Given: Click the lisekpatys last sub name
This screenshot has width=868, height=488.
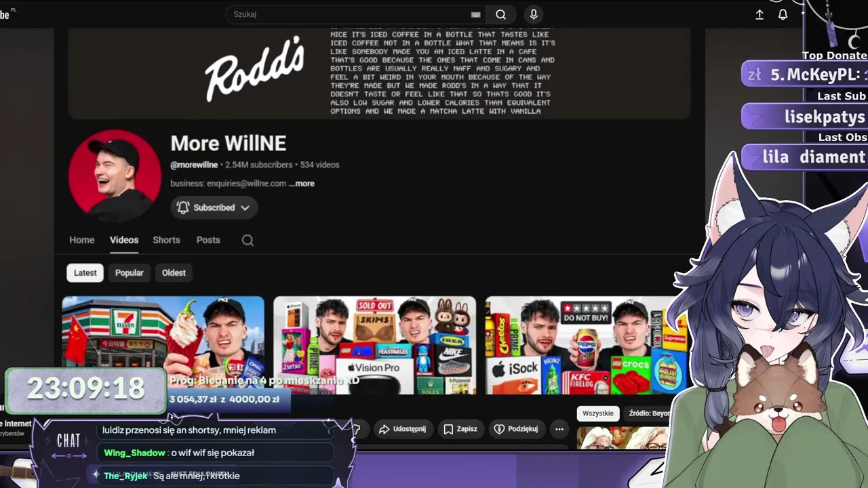Looking at the screenshot, I should pyautogui.click(x=825, y=117).
